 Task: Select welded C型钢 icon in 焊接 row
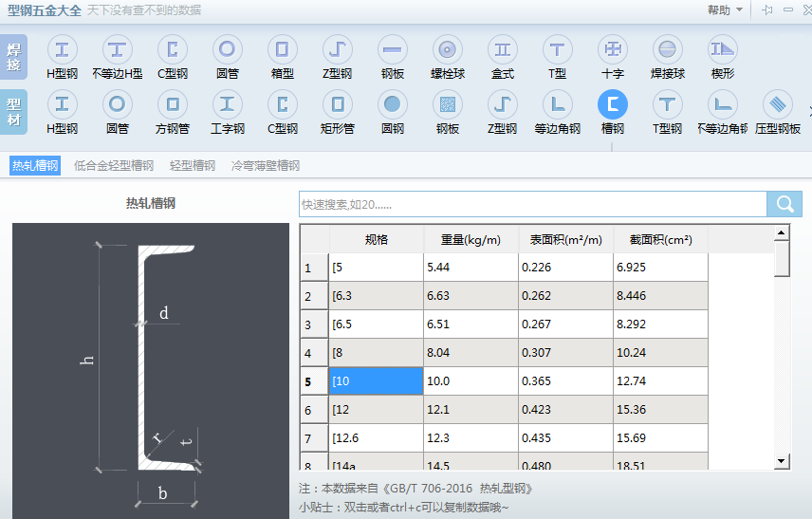coord(173,49)
